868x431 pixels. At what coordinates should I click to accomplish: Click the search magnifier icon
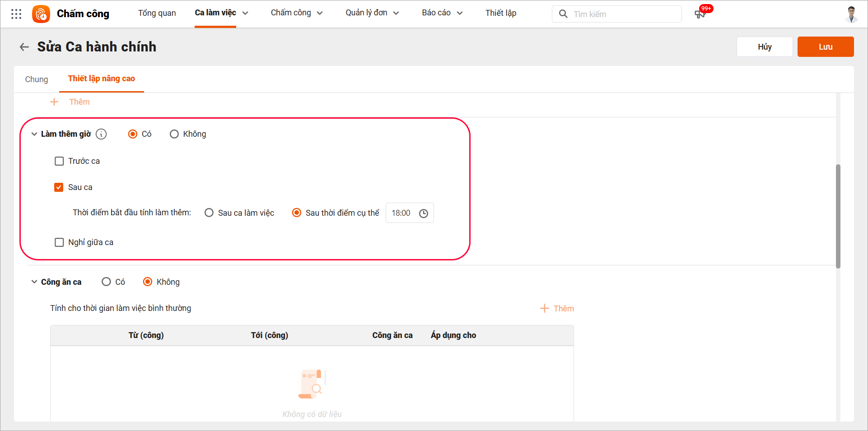coord(563,14)
